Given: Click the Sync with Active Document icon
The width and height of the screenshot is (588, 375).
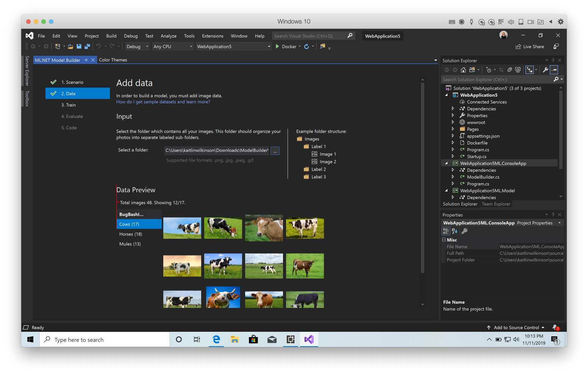Looking at the screenshot, I should pyautogui.click(x=501, y=70).
